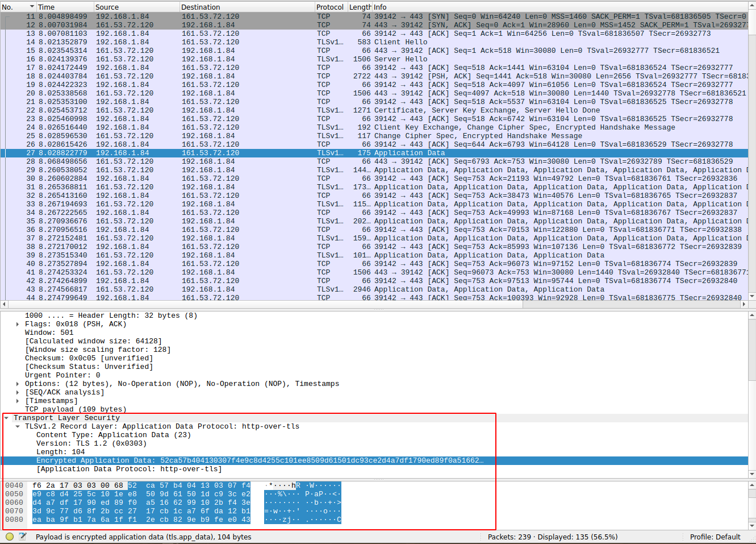Image resolution: width=756 pixels, height=544 pixels.
Task: Click Profile: Default in status bar
Action: [x=715, y=537]
